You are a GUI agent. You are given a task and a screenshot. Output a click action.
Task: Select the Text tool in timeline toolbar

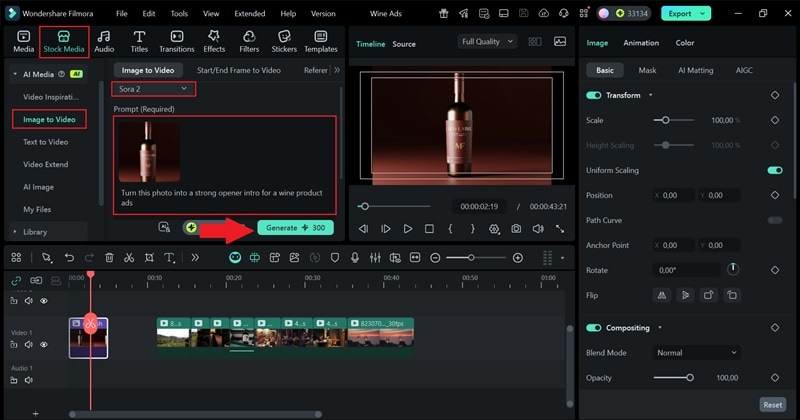coord(169,258)
